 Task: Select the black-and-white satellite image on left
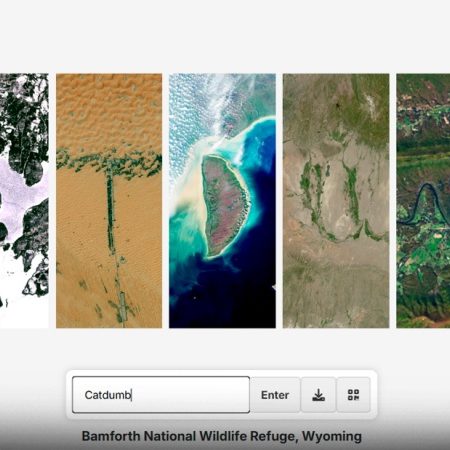pyautogui.click(x=24, y=201)
